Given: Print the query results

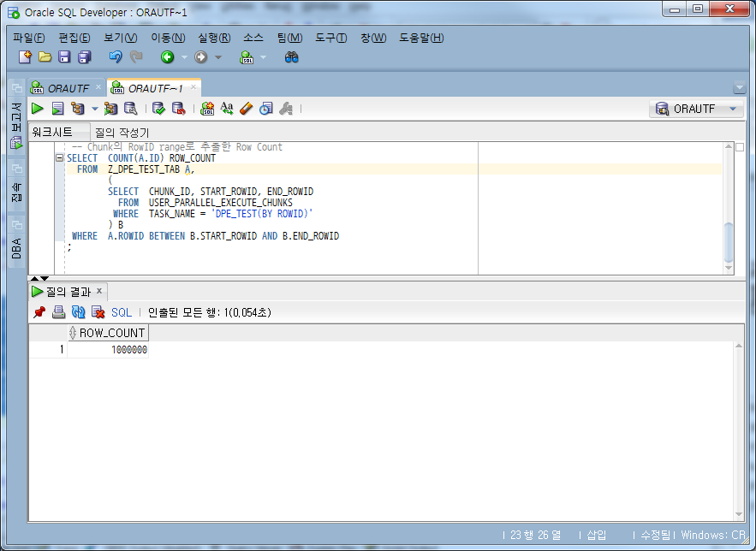Looking at the screenshot, I should [57, 312].
